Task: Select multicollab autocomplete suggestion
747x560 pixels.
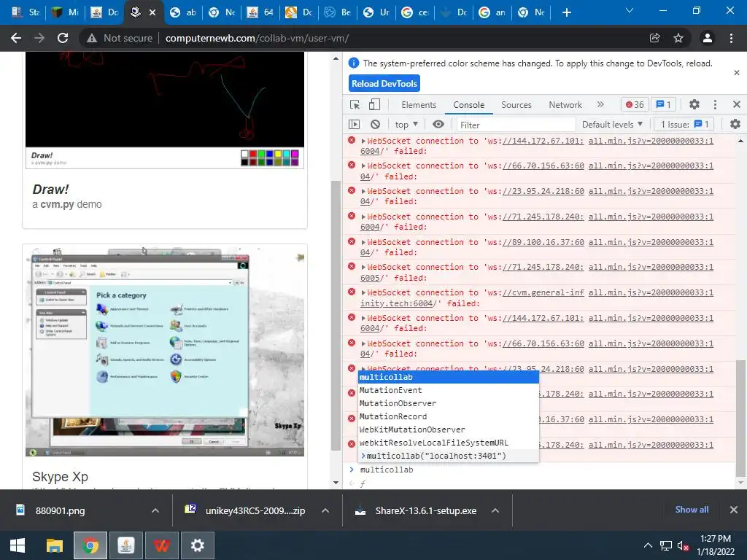Action: click(x=449, y=377)
